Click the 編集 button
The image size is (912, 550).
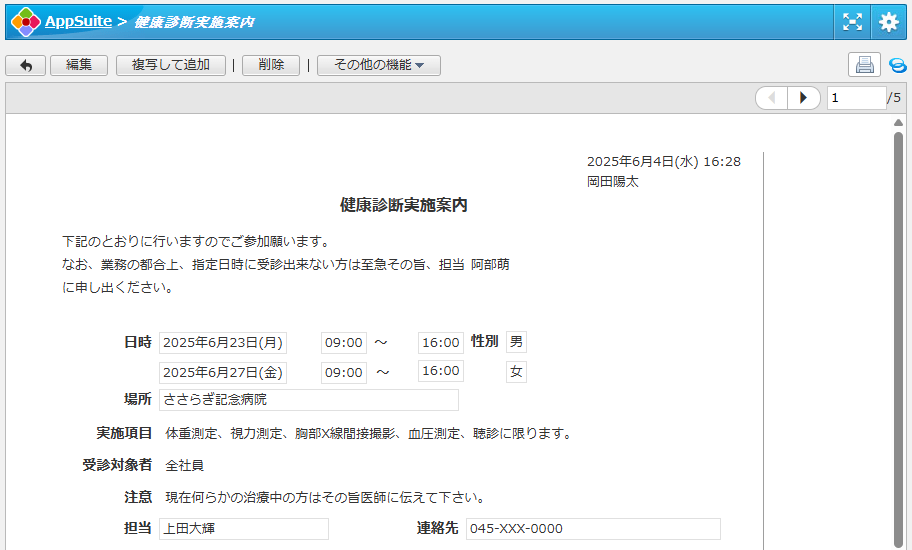pos(79,65)
